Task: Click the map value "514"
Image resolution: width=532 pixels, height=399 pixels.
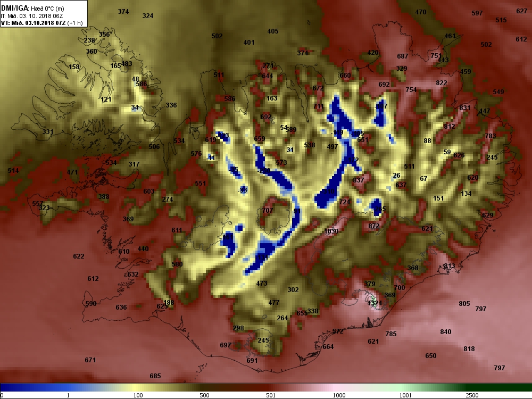Action: click(x=13, y=171)
